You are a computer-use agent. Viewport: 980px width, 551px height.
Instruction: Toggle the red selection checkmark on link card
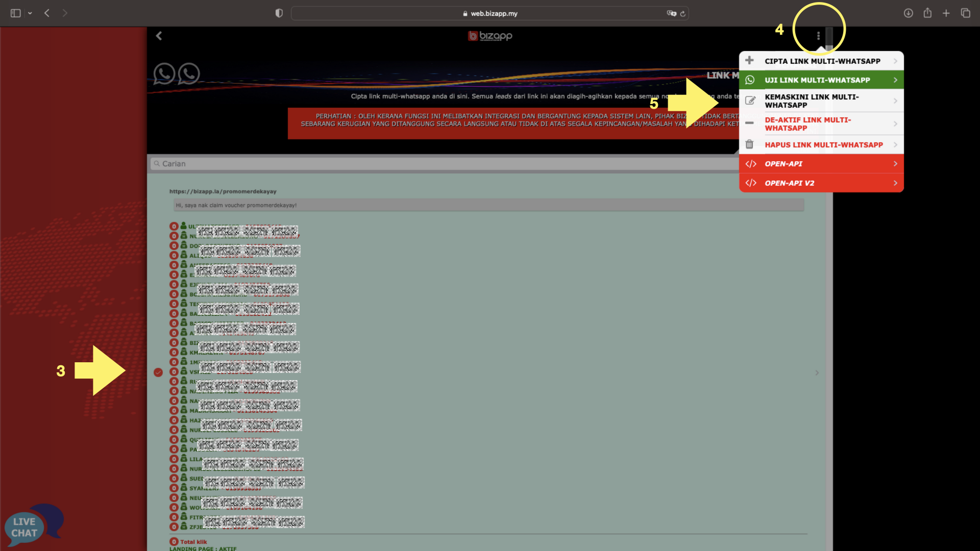coord(158,372)
